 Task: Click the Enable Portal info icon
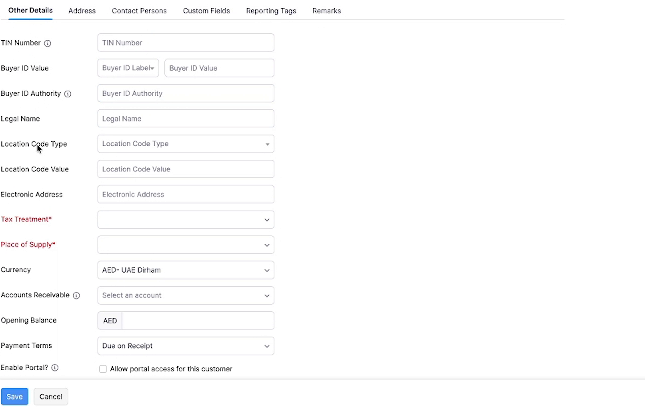coord(55,368)
